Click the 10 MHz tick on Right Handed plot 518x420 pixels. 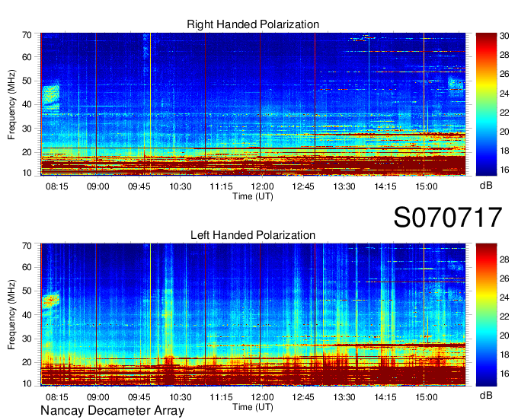27,173
